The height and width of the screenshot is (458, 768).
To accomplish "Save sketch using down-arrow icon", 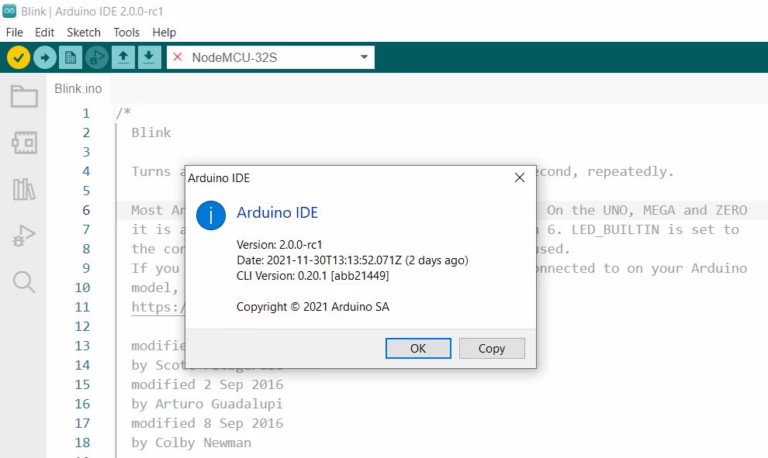I will (149, 57).
